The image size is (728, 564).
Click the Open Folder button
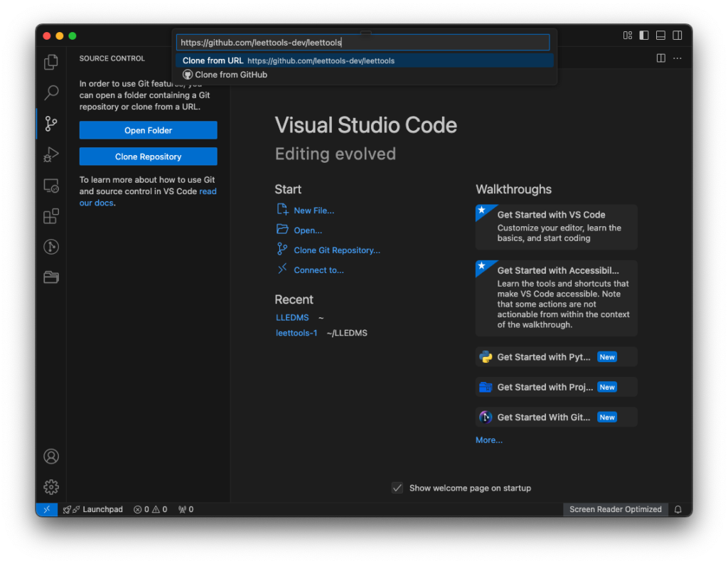pos(148,130)
